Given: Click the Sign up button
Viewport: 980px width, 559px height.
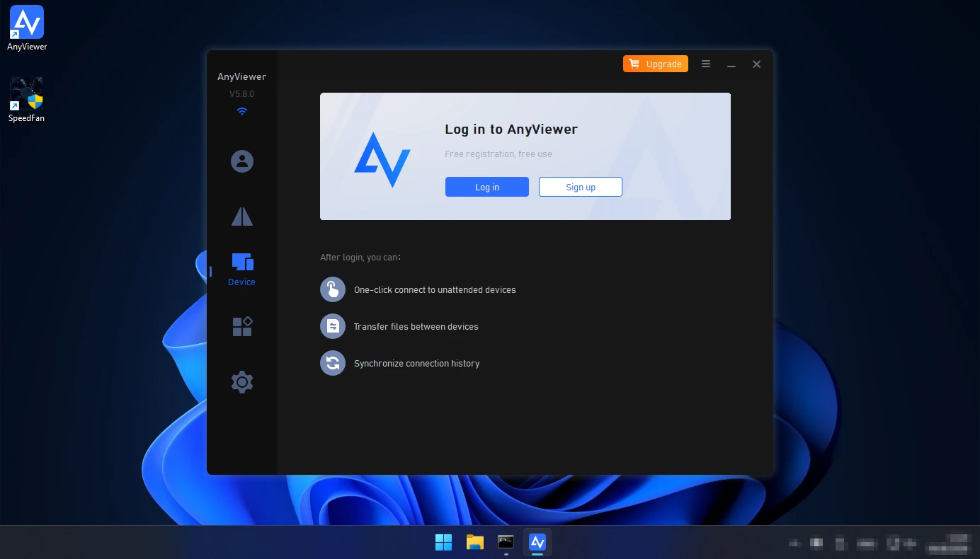Looking at the screenshot, I should pyautogui.click(x=581, y=187).
